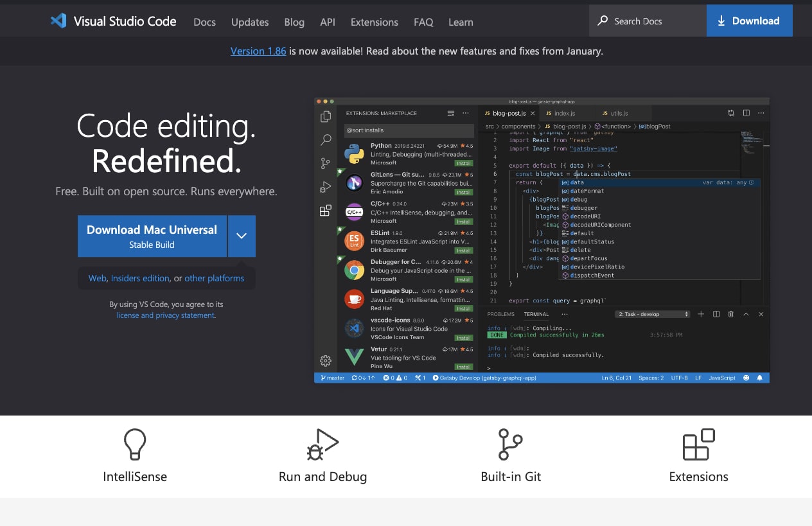812x526 pixels.
Task: Click the IntelliSense label
Action: click(135, 477)
